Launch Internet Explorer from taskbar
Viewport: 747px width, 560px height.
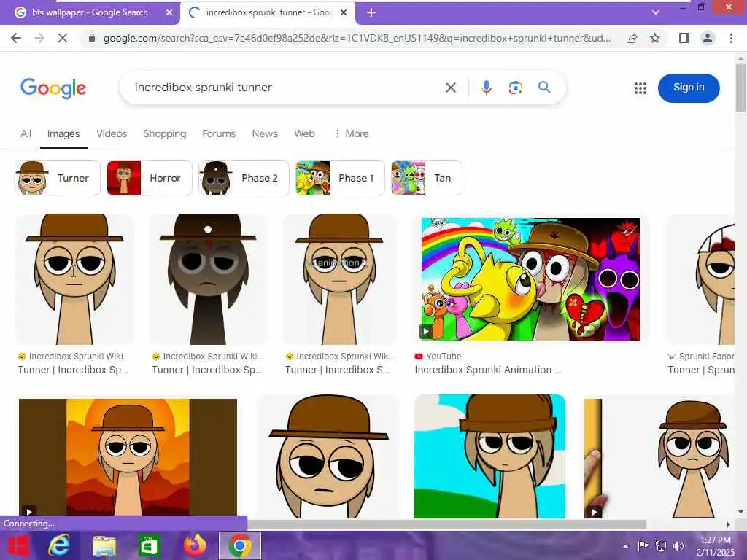[59, 545]
